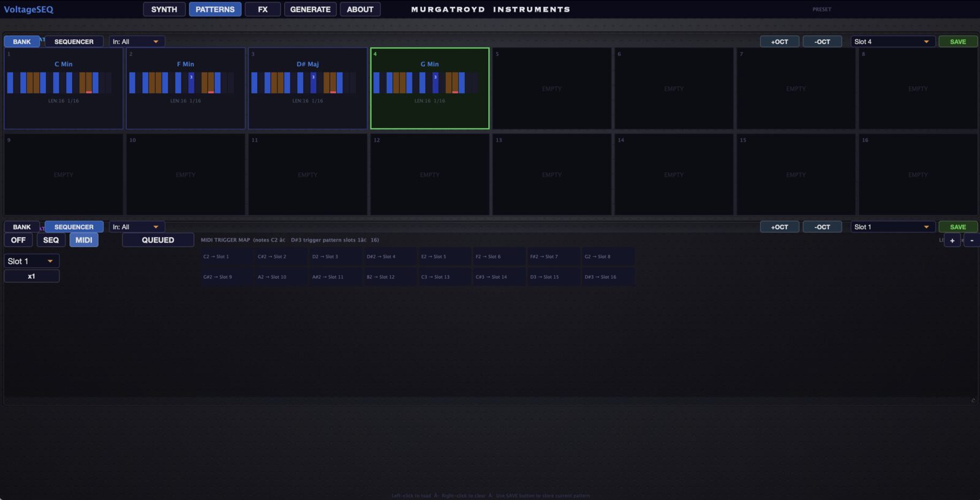980x500 pixels.
Task: Open upper panel In: All dropdown
Action: coord(137,42)
